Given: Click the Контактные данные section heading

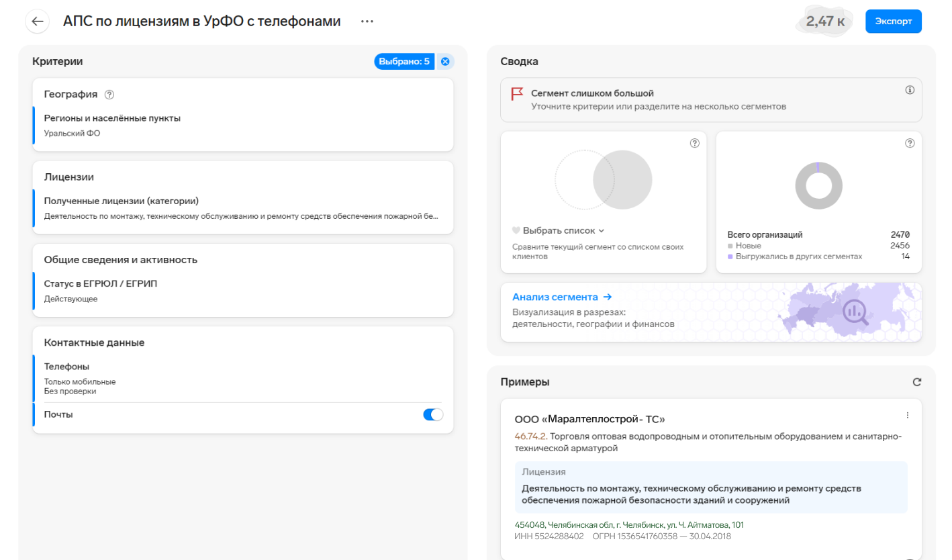Looking at the screenshot, I should click(94, 342).
